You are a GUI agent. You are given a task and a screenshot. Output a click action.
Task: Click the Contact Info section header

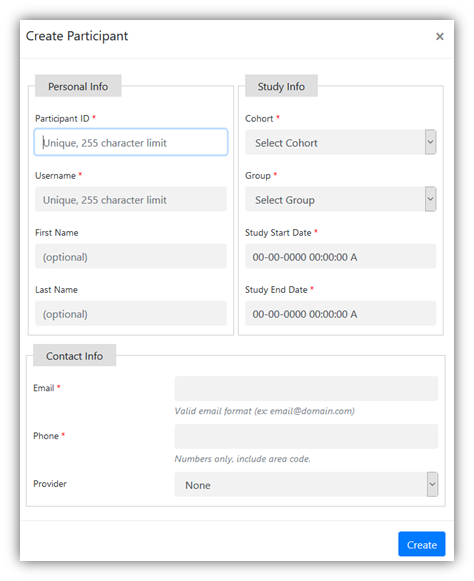(x=74, y=355)
